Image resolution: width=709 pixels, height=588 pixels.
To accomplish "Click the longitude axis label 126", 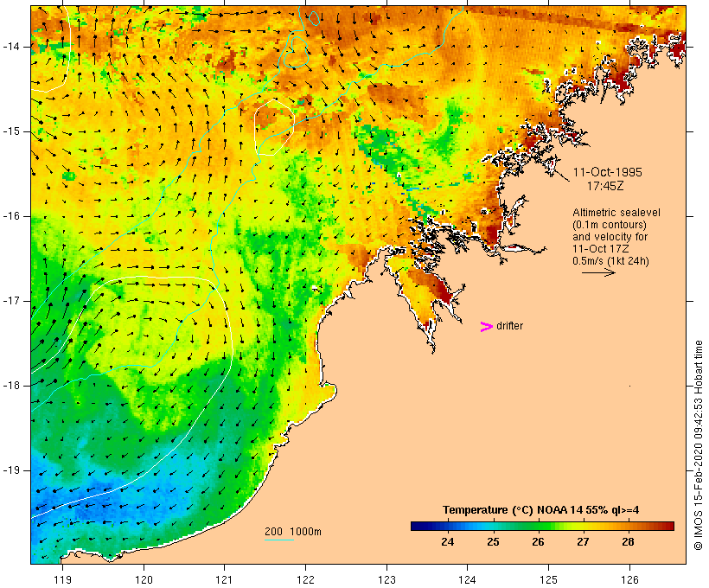I will pos(629,579).
